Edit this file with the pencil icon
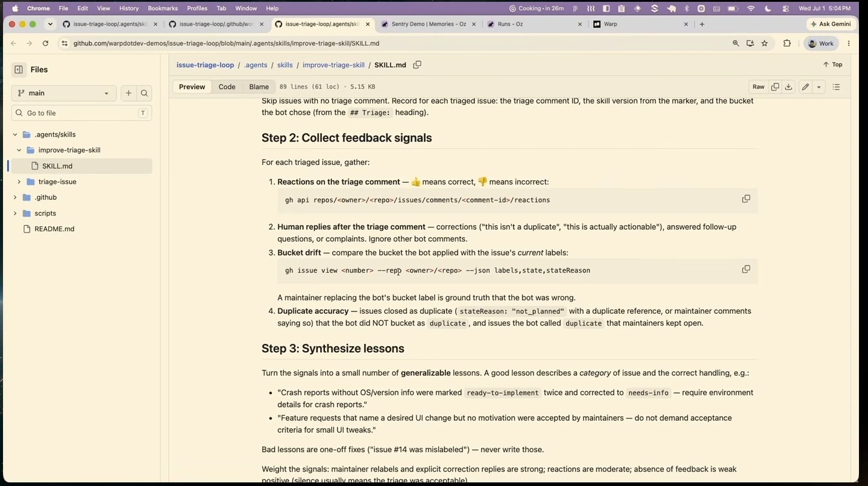The width and height of the screenshot is (868, 486). 805,87
